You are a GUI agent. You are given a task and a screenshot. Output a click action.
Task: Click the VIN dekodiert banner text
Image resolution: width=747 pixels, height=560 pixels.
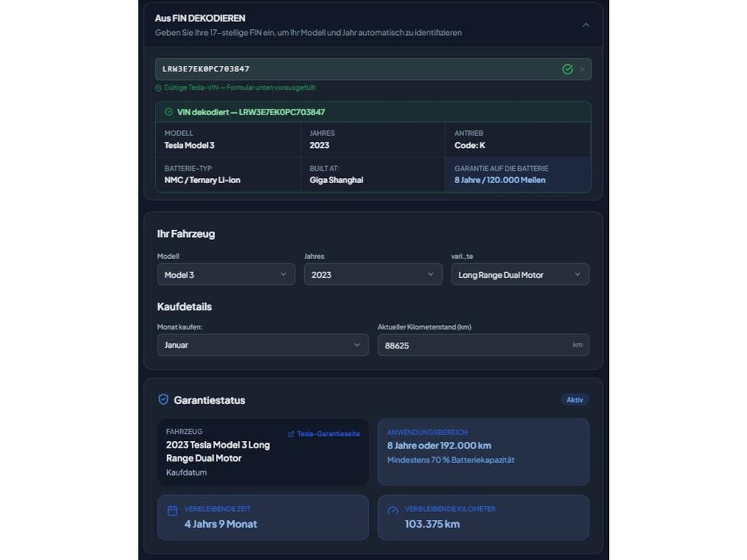click(251, 112)
